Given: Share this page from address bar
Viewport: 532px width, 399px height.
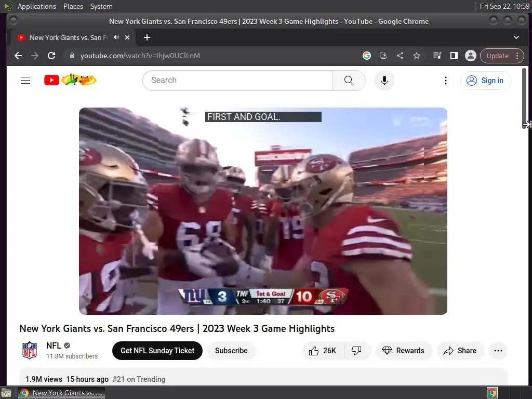Looking at the screenshot, I should click(400, 56).
